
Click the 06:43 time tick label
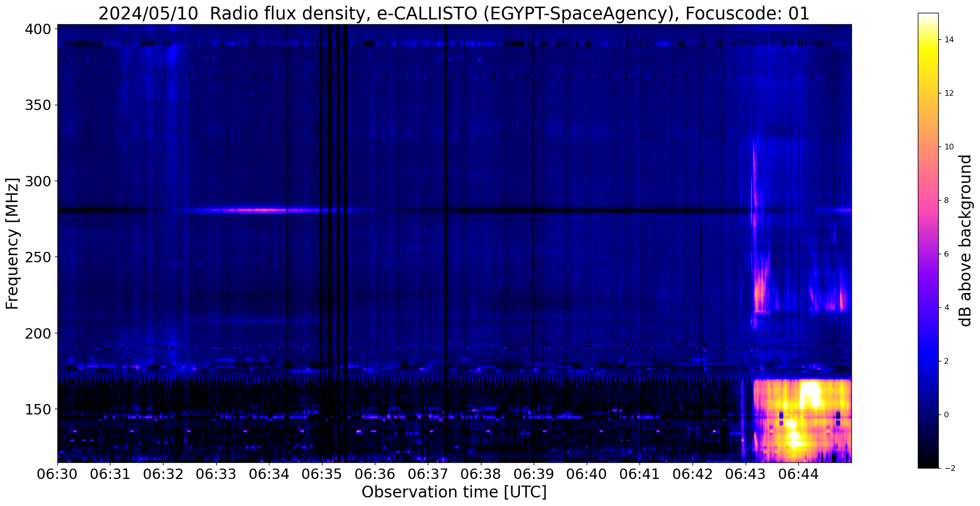click(x=746, y=473)
